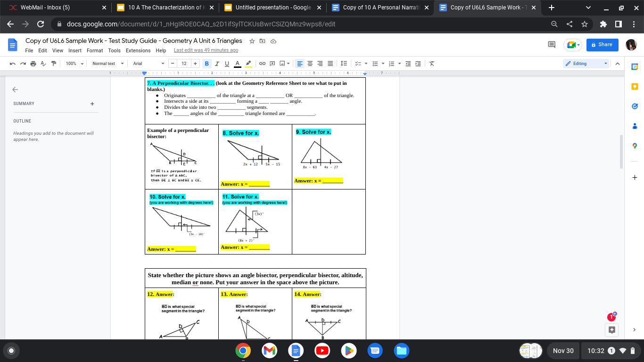Image resolution: width=644 pixels, height=362 pixels.
Task: Increase the paragraph indent
Action: pyautogui.click(x=418, y=64)
